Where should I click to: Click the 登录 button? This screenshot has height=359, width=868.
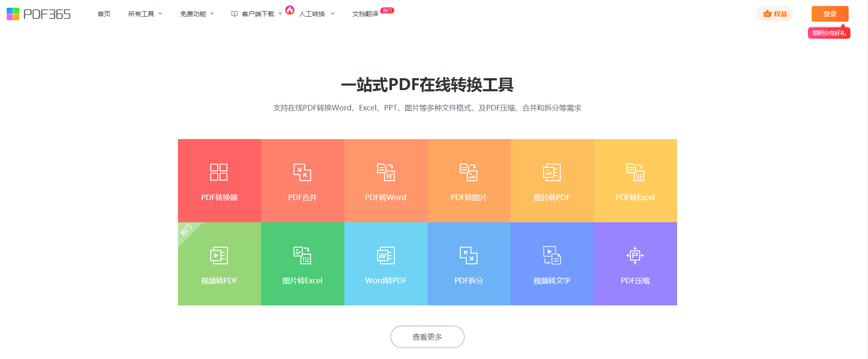pyautogui.click(x=830, y=14)
